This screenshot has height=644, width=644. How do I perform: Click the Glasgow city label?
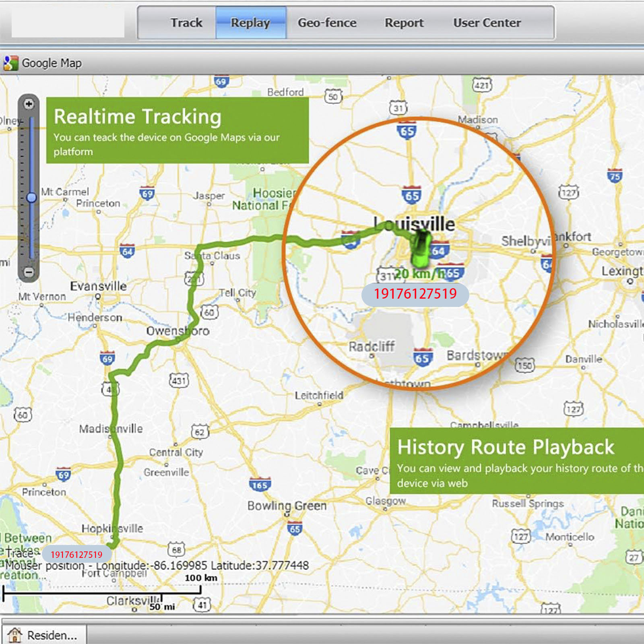(386, 501)
